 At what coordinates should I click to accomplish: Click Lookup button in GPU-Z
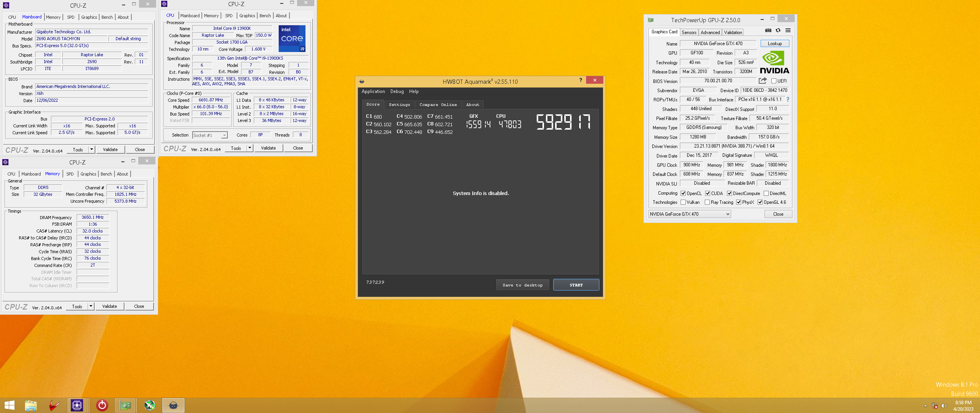774,44
